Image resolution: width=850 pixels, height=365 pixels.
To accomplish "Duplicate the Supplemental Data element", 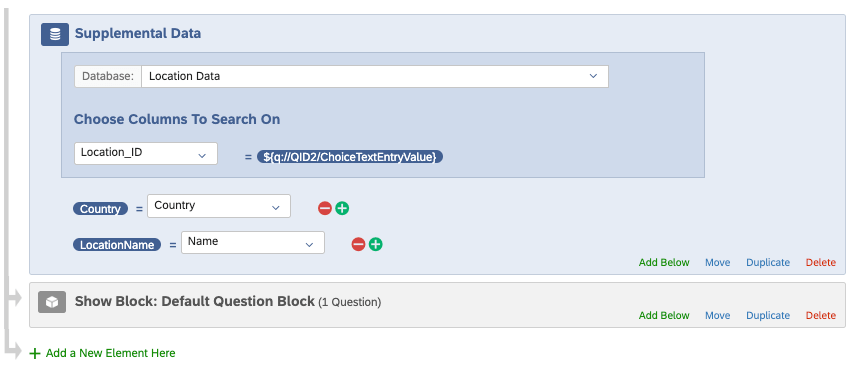I will point(768,262).
